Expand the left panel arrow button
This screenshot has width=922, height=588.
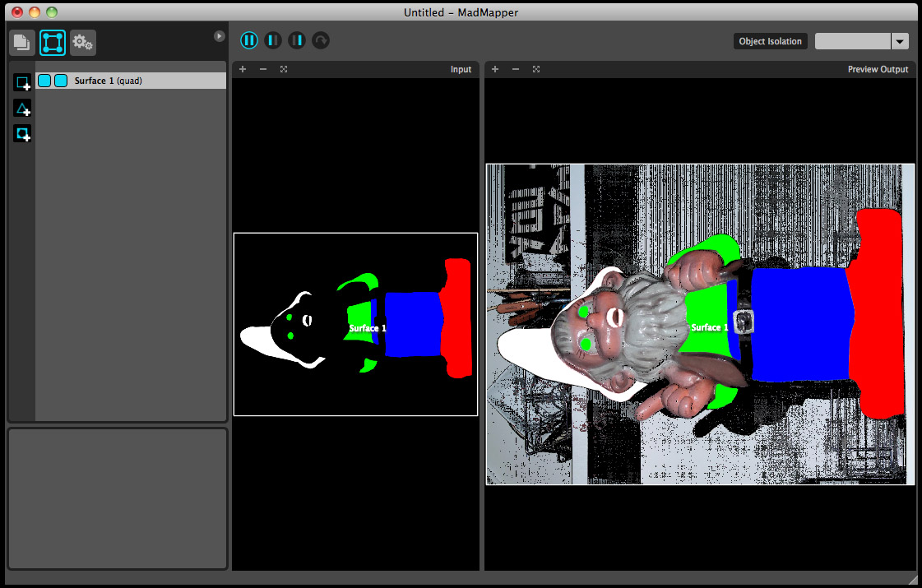click(x=220, y=36)
